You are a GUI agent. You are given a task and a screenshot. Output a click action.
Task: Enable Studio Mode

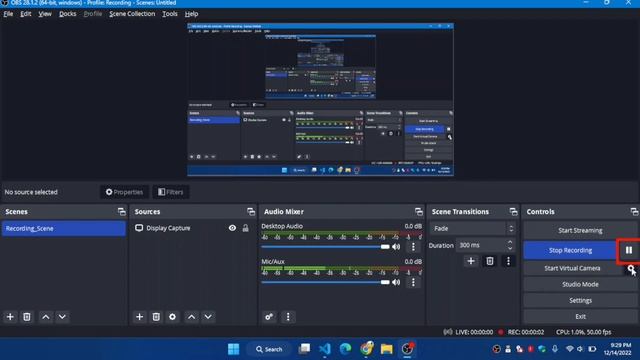580,284
